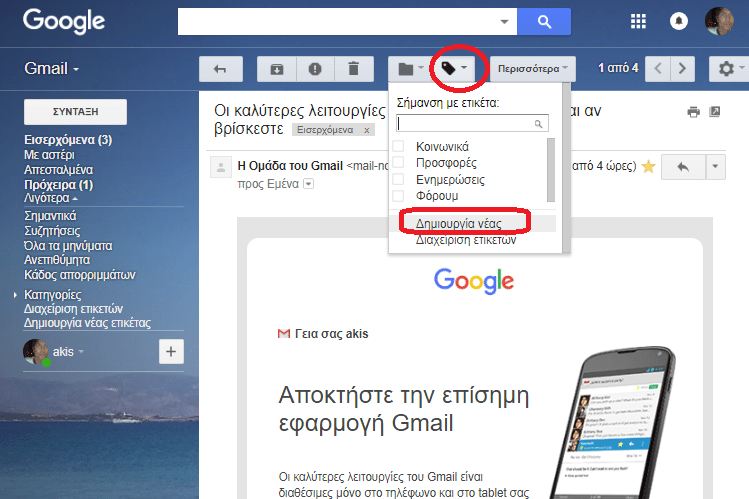The height and width of the screenshot is (499, 749).
Task: Show details arrow next to προς Εμένα
Action: pos(309,184)
